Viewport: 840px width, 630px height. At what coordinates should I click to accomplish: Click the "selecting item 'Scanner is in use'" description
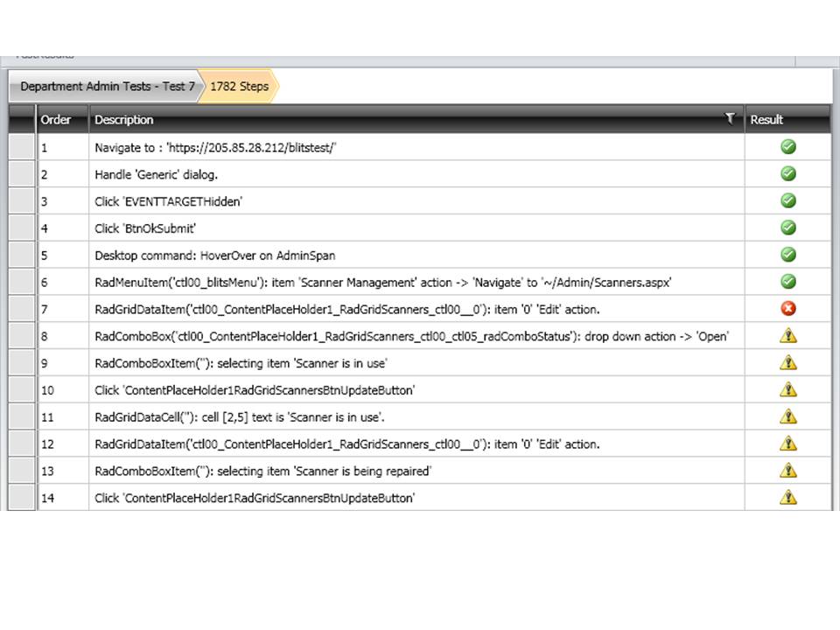coord(241,363)
